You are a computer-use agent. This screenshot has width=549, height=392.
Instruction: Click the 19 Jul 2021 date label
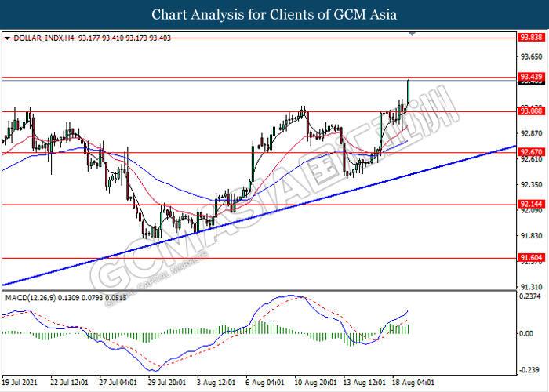(x=19, y=381)
